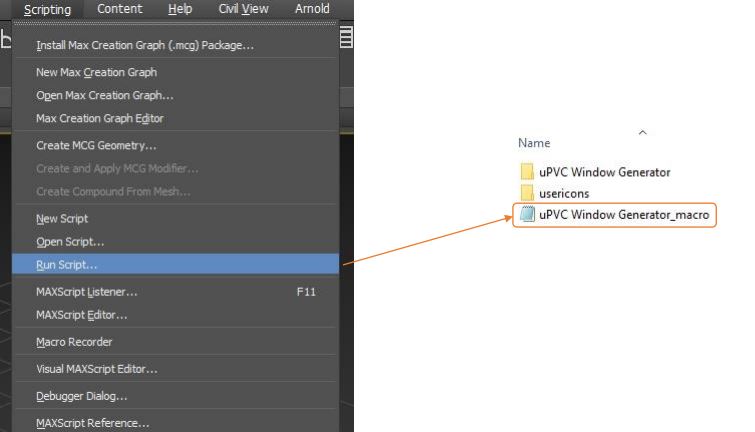Click the toolbar list icon beside menu
The image size is (755, 432).
tap(346, 37)
